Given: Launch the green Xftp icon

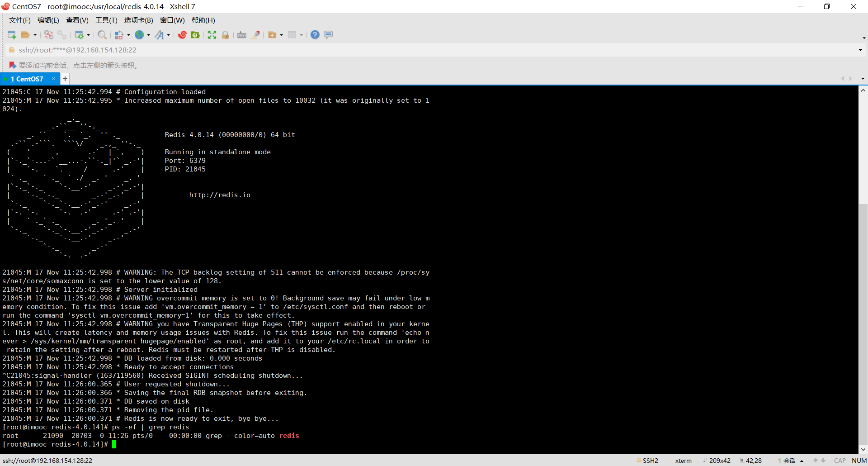Looking at the screenshot, I should pyautogui.click(x=195, y=35).
